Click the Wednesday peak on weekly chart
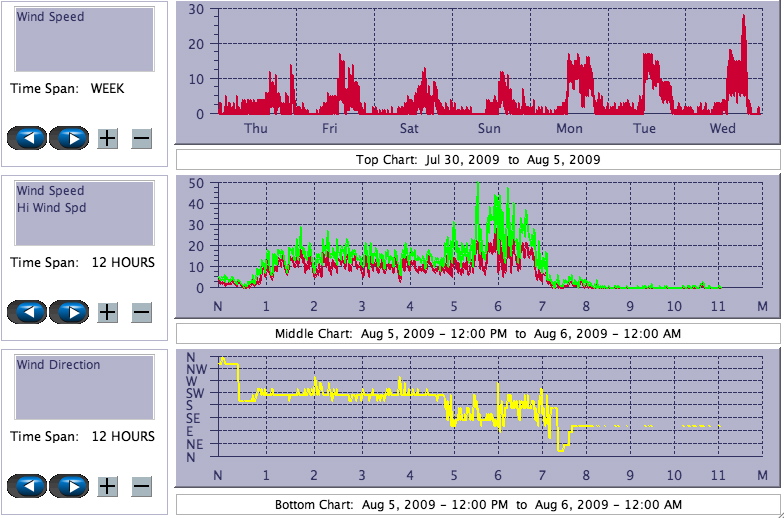 pos(743,18)
